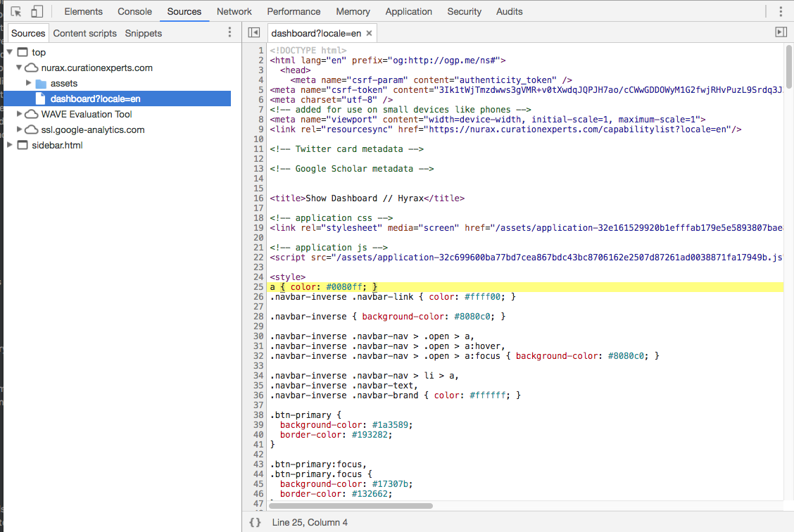Viewport: 794px width, 532px height.
Task: Select the Sources main tab
Action: [x=184, y=11]
